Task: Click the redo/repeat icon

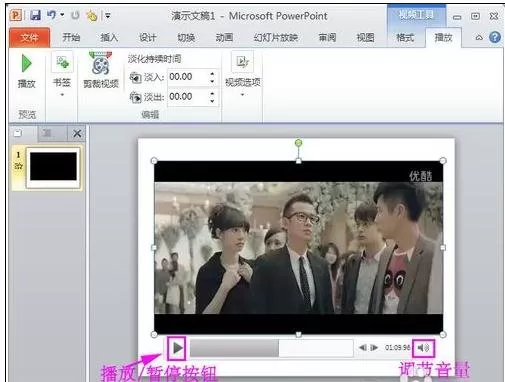Action: pyautogui.click(x=75, y=15)
